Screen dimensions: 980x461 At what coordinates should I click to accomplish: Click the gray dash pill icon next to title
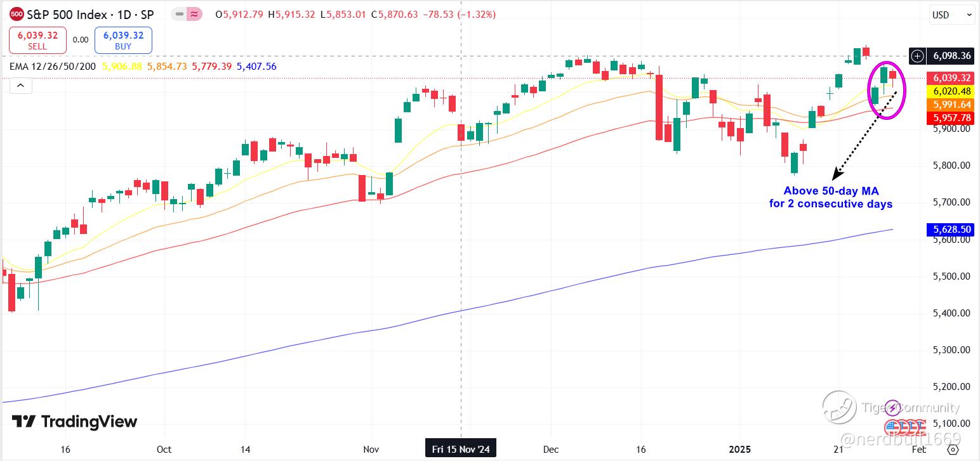click(x=180, y=14)
